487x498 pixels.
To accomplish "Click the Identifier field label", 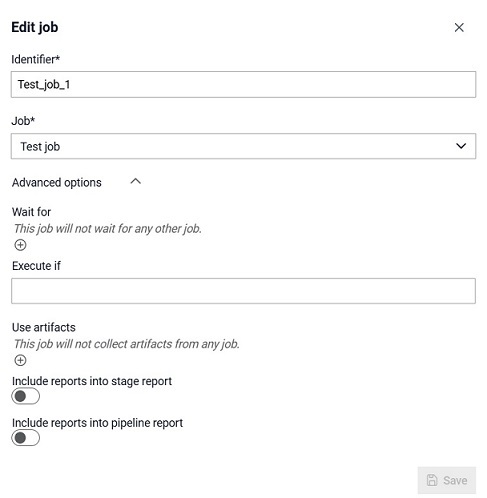I will coord(35,59).
